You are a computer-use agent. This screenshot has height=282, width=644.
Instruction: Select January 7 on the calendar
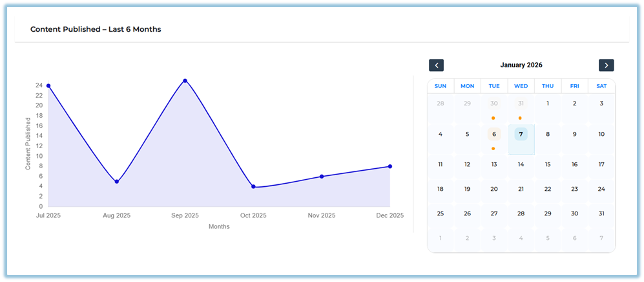521,135
